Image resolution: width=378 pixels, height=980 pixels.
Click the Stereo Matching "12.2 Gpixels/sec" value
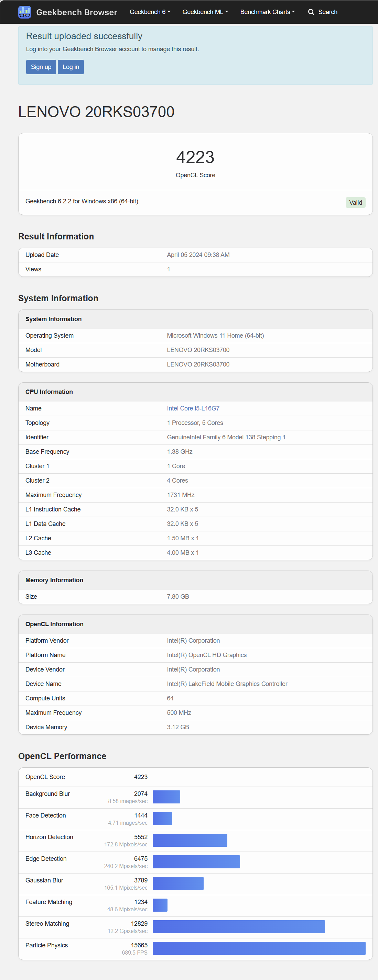coord(127,931)
